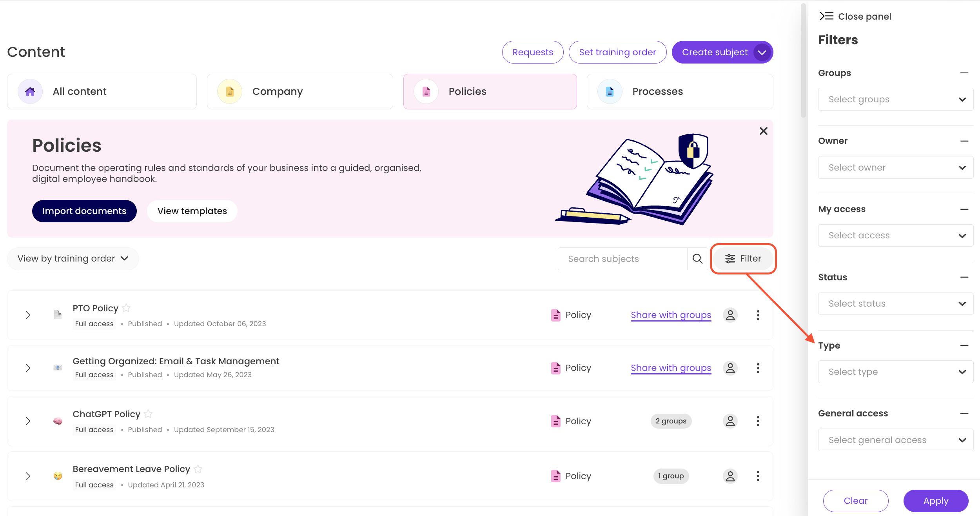Click the owner avatar on ChatGPT Policy
This screenshot has height=516, width=980.
pos(730,421)
